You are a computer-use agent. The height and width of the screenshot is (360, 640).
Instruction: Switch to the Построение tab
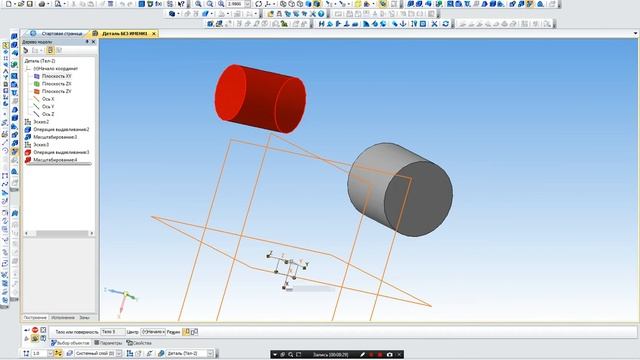click(35, 318)
